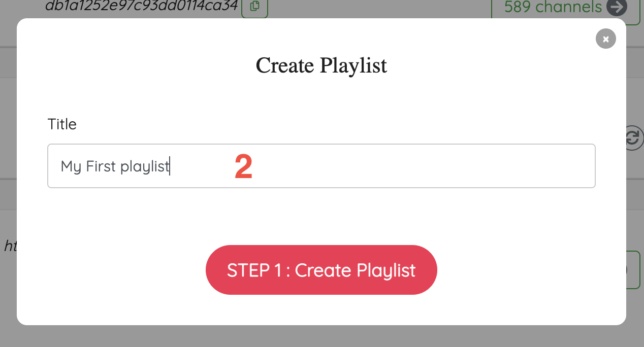Click the copy icon beside the hash

(254, 7)
